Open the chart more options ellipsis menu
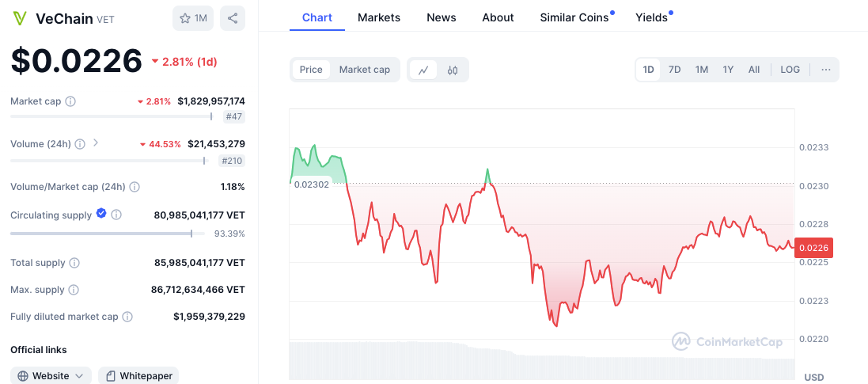Screen dimensions: 868x384 [x=825, y=70]
